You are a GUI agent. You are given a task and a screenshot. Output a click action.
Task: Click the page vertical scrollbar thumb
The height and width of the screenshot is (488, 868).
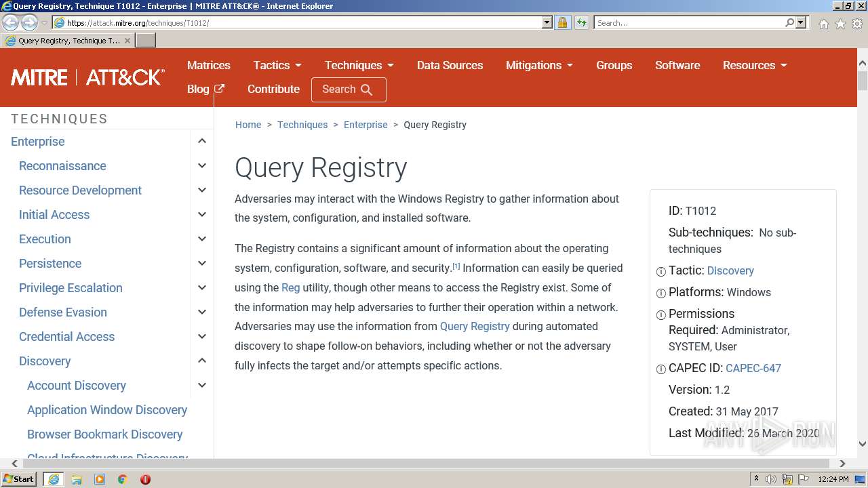(x=863, y=81)
